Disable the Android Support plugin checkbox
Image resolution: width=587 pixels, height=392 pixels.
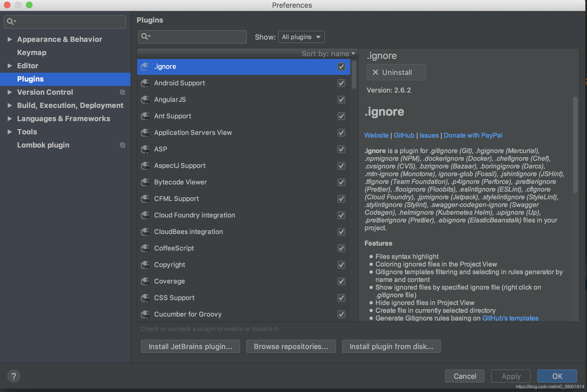point(341,83)
